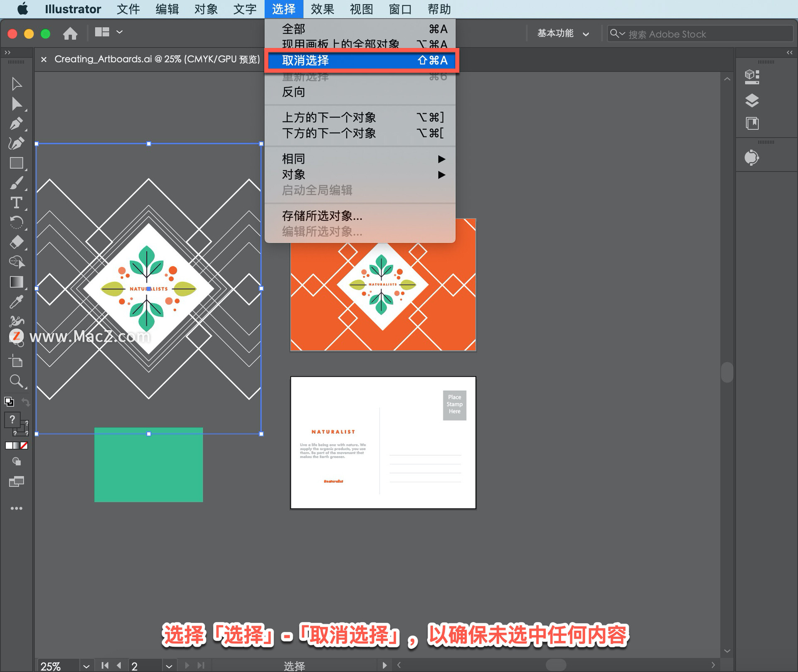The height and width of the screenshot is (672, 798).
Task: Expand the 相同 submenu
Action: tap(360, 159)
